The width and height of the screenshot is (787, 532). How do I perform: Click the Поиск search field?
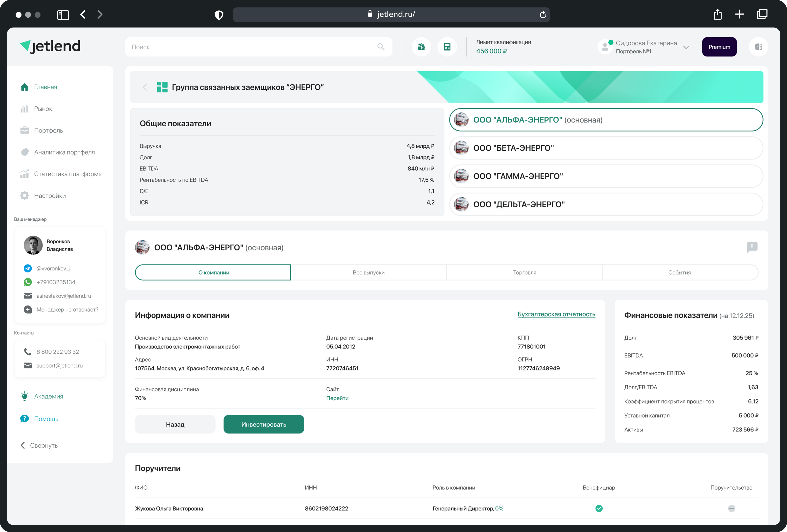(x=259, y=47)
